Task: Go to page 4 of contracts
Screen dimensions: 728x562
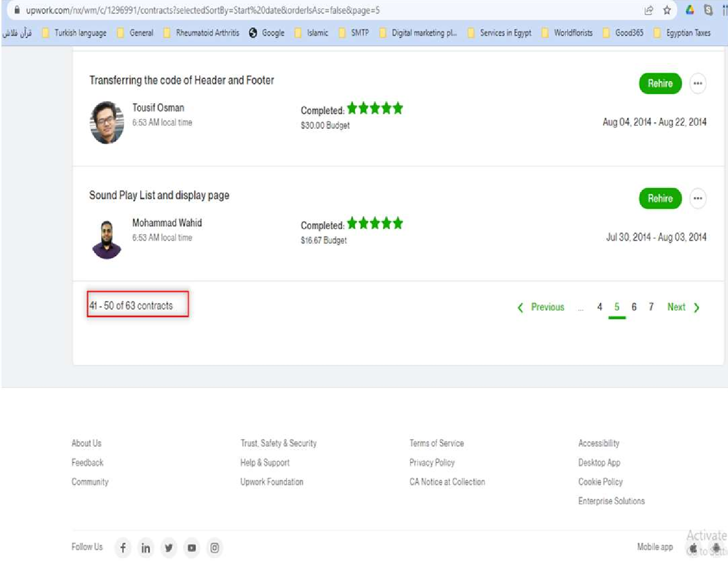Action: click(599, 307)
